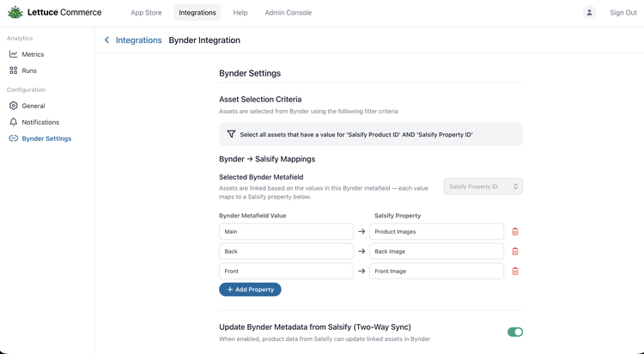Disable the Two-Way Sync toggle
Viewport: 644px width, 354px height.
tap(514, 332)
